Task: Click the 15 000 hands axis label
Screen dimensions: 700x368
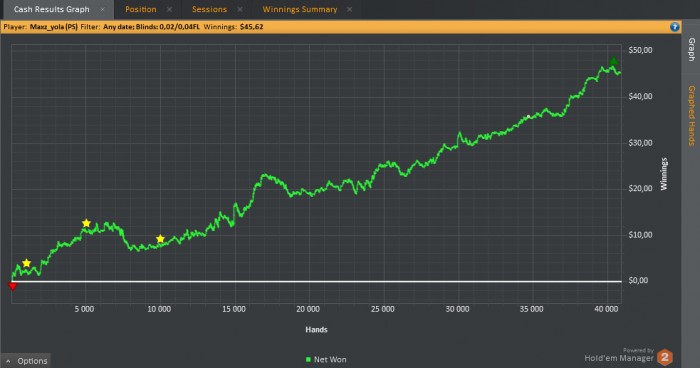Action: pyautogui.click(x=234, y=309)
